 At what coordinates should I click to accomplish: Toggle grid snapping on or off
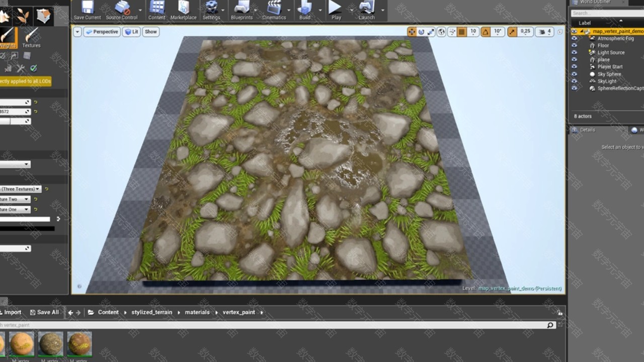(x=461, y=32)
